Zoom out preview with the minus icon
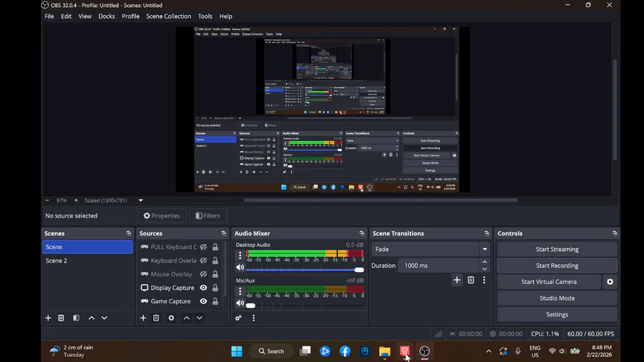This screenshot has width=644, height=362. tap(47, 200)
